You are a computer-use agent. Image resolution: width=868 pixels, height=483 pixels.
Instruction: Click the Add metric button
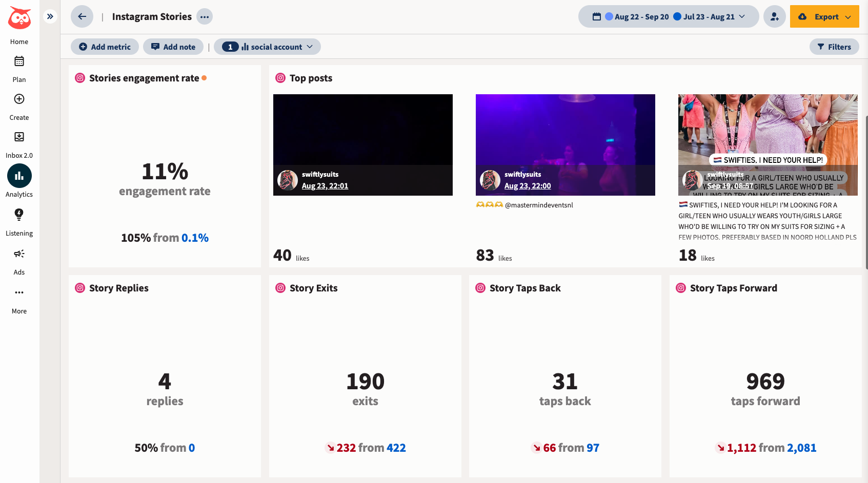click(x=105, y=47)
